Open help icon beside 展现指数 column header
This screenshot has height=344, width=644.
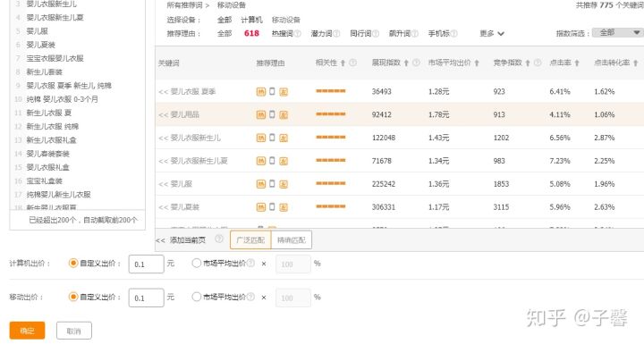(416, 63)
